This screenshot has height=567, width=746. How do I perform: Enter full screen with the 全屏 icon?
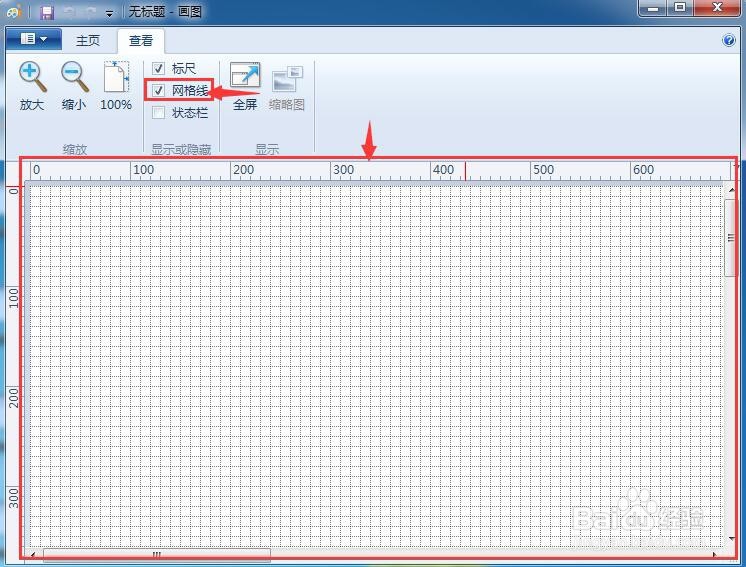tap(245, 77)
